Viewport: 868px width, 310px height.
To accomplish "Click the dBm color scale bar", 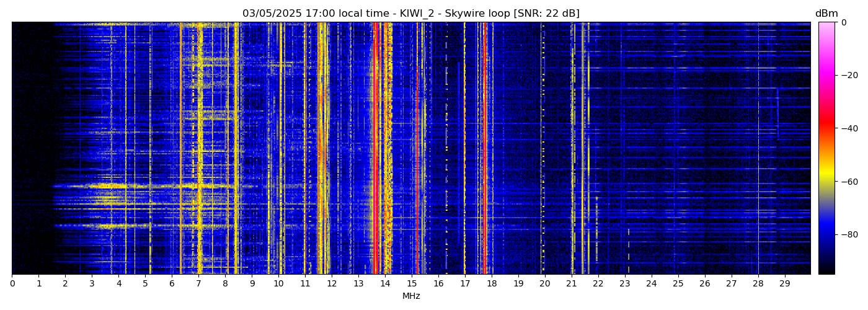I will pyautogui.click(x=826, y=148).
